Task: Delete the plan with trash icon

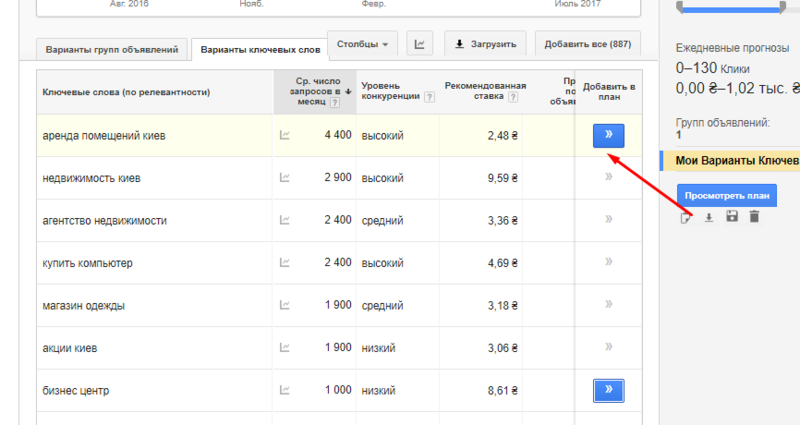Action: pos(754,216)
